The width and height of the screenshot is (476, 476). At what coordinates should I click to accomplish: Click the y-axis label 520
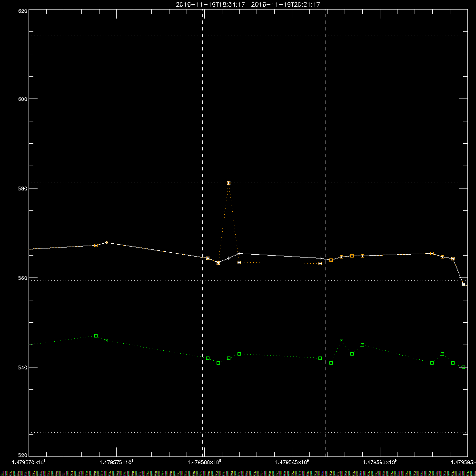(23, 455)
